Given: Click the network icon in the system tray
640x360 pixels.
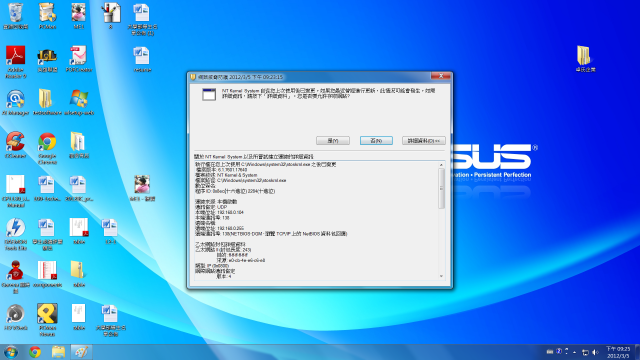Looking at the screenshot, I should coord(585,352).
